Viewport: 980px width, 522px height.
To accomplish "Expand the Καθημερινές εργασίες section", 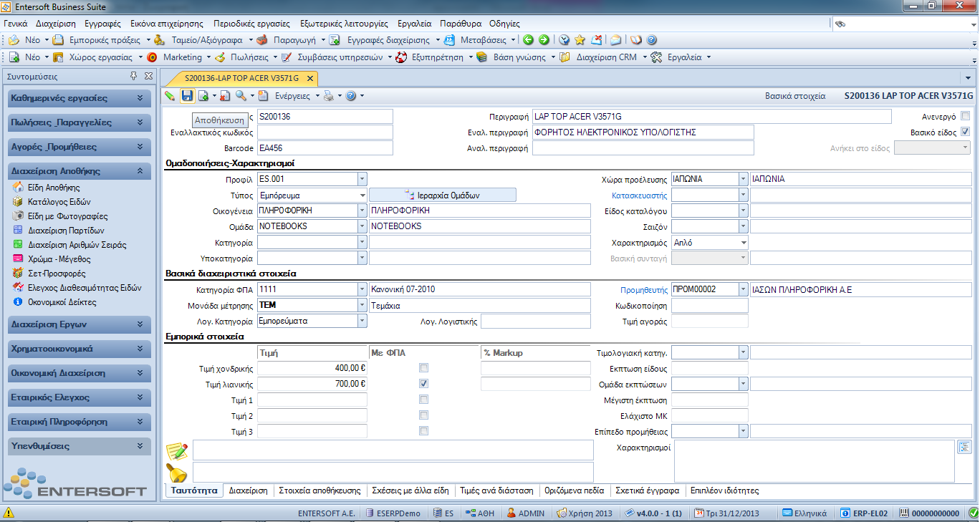I will 80,98.
